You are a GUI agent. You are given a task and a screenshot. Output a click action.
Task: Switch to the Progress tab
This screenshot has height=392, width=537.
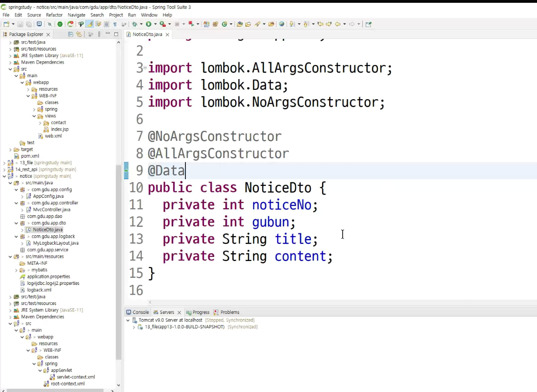click(x=198, y=312)
